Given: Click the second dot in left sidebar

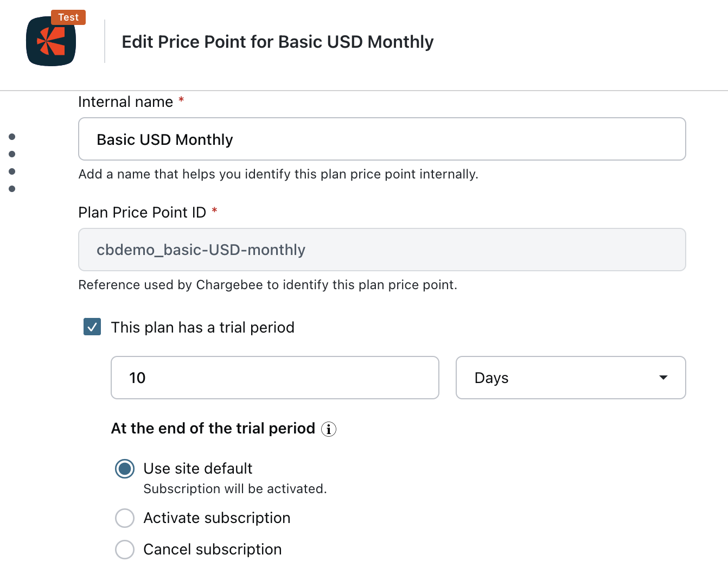Looking at the screenshot, I should coord(12,154).
